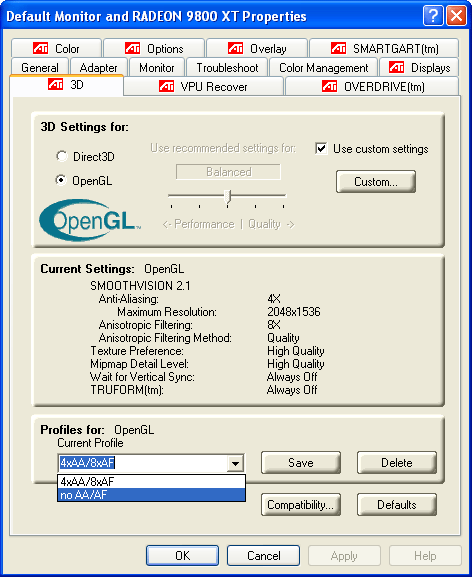Open the Color Management tab
Screen dimensions: 472x577
pos(323,68)
